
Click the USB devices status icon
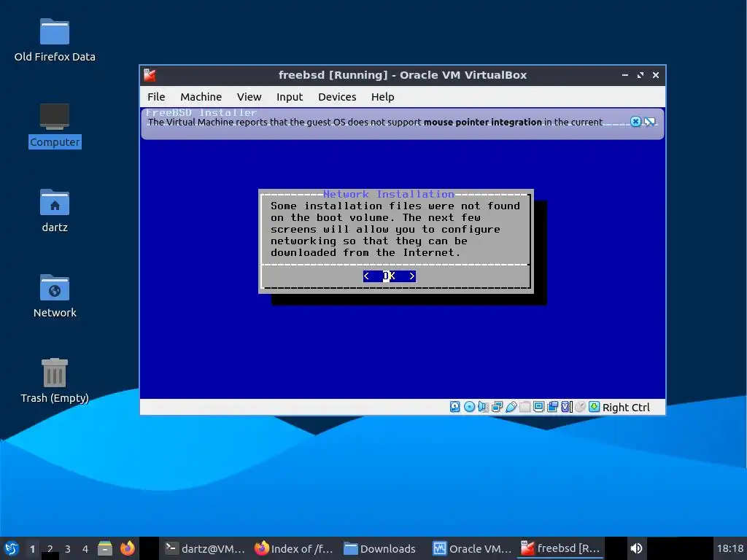pos(511,407)
